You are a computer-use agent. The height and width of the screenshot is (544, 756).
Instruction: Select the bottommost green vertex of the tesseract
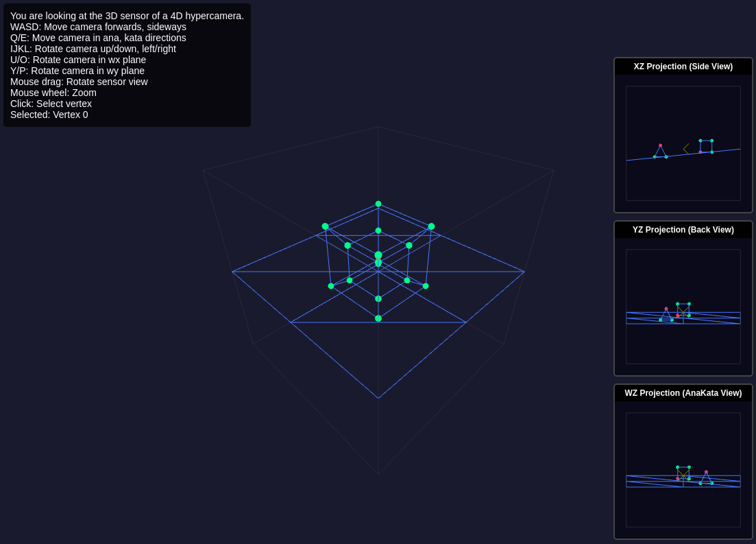click(x=378, y=318)
